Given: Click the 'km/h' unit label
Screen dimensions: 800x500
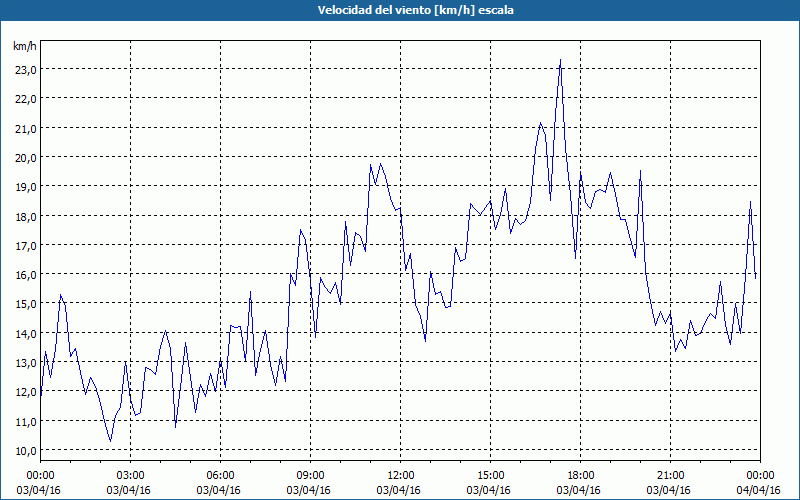Looking at the screenshot, I should pyautogui.click(x=25, y=46).
